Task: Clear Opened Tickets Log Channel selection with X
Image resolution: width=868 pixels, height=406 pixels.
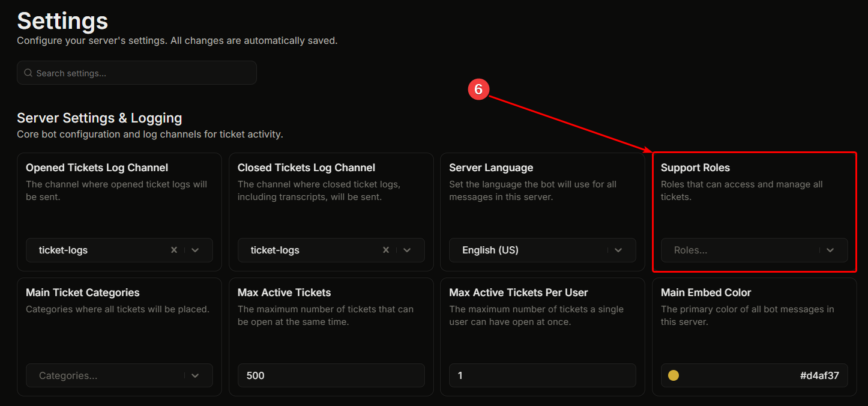Action: click(x=174, y=250)
